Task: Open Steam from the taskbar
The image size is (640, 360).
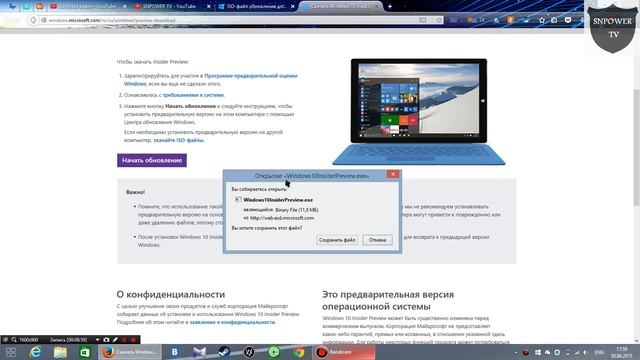Action: point(224,352)
